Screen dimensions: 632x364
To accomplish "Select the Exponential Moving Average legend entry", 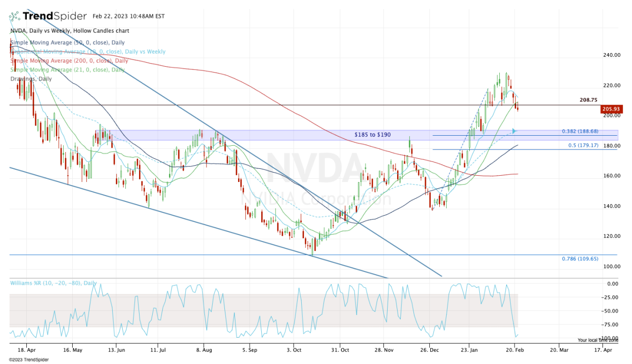I will 87,52.
